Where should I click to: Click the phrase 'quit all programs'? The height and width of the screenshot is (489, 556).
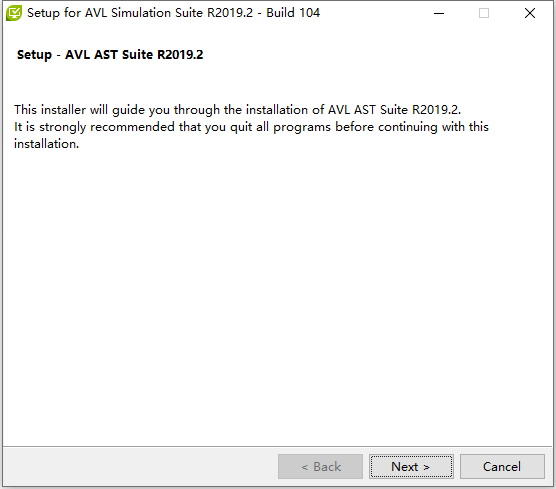coord(280,127)
